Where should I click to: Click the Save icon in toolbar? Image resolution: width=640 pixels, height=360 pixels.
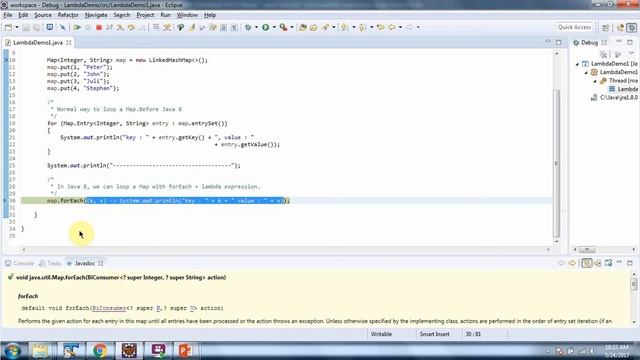click(x=26, y=27)
